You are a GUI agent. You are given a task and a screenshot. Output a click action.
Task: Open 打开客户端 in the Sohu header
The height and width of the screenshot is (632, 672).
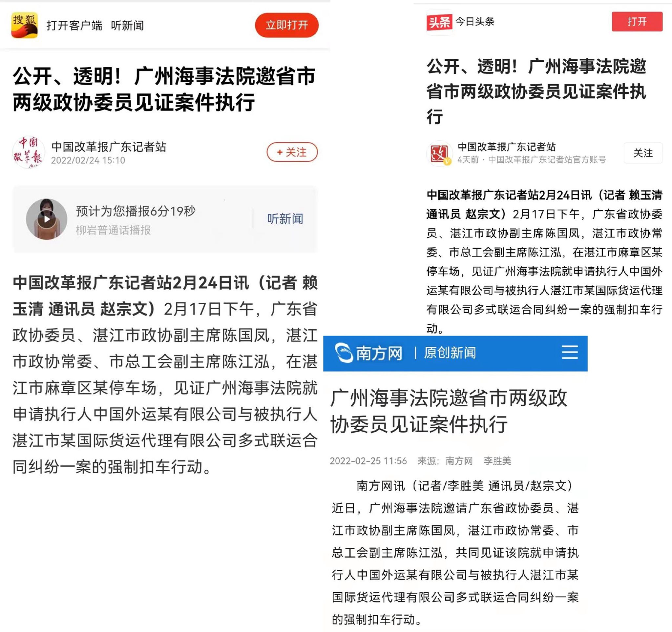click(74, 25)
